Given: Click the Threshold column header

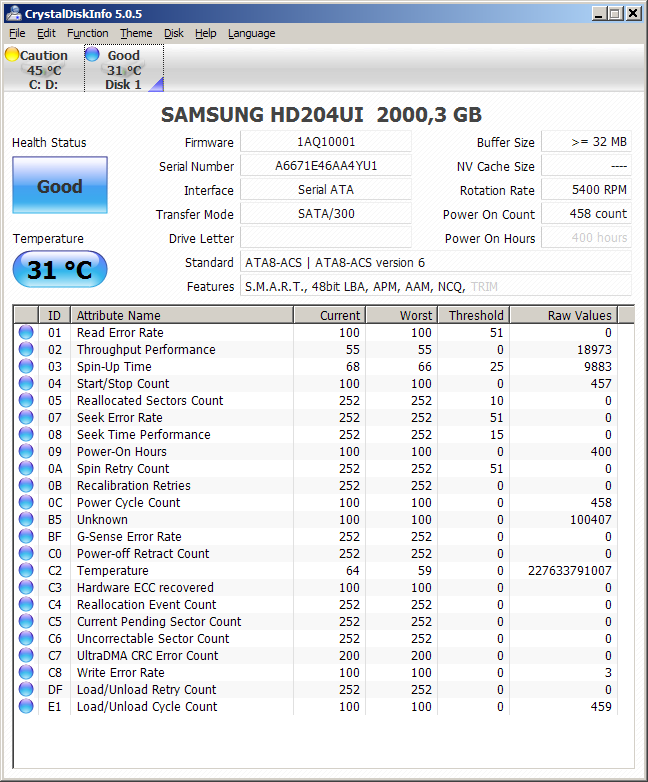Looking at the screenshot, I should [x=474, y=315].
